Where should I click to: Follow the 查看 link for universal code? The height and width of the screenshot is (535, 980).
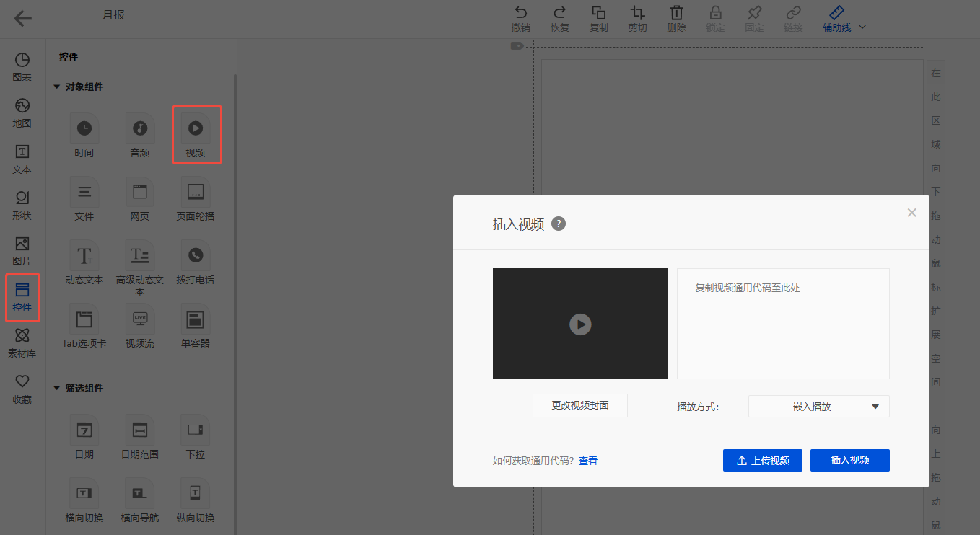click(x=588, y=461)
